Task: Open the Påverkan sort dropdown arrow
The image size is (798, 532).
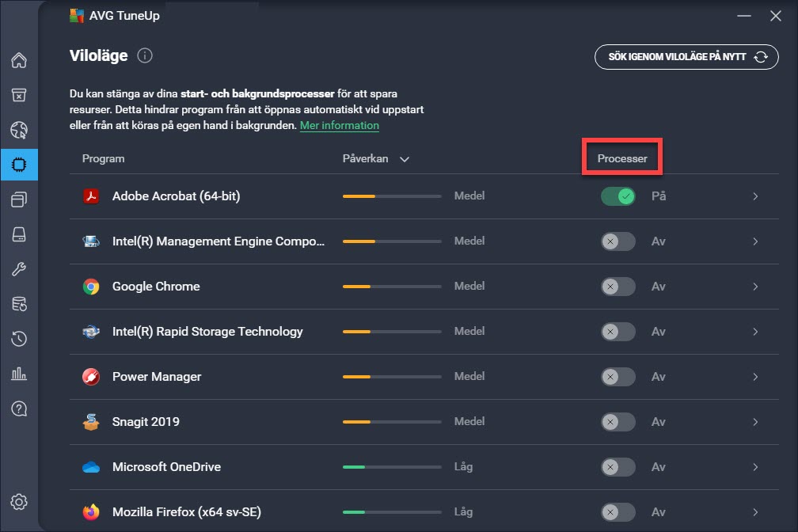Action: coord(405,159)
